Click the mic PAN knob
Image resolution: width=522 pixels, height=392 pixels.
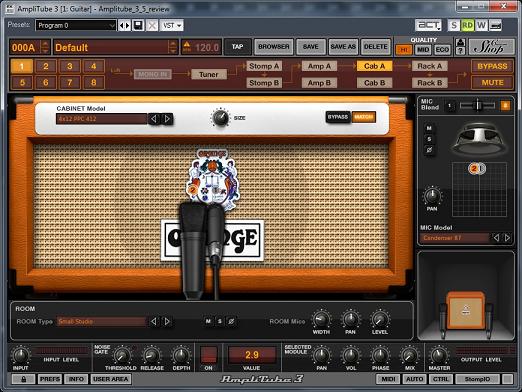[432, 196]
